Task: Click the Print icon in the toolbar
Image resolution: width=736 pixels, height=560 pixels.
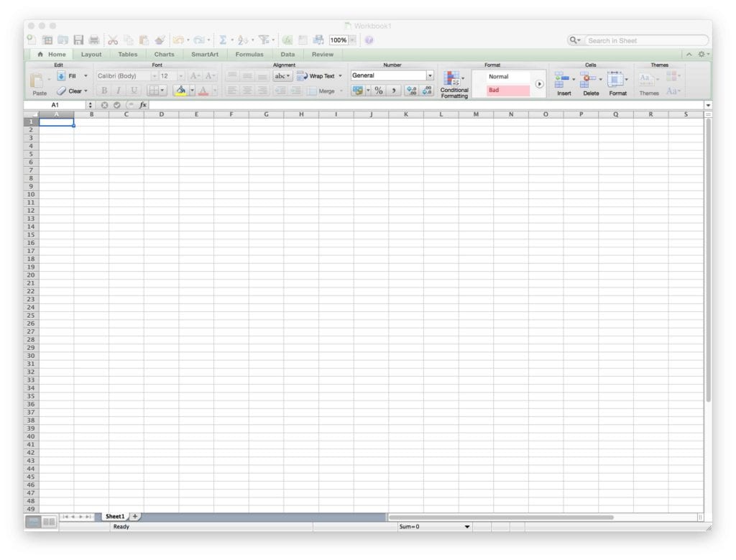Action: coord(95,40)
